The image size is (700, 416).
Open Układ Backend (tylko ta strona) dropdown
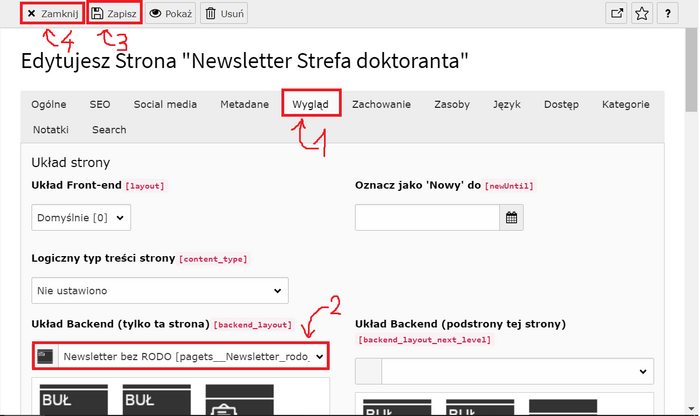click(180, 356)
